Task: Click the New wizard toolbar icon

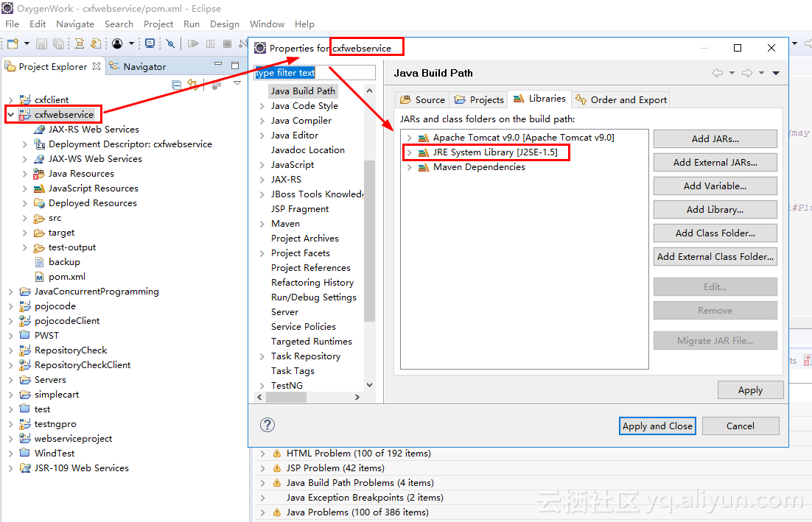Action: coord(13,44)
